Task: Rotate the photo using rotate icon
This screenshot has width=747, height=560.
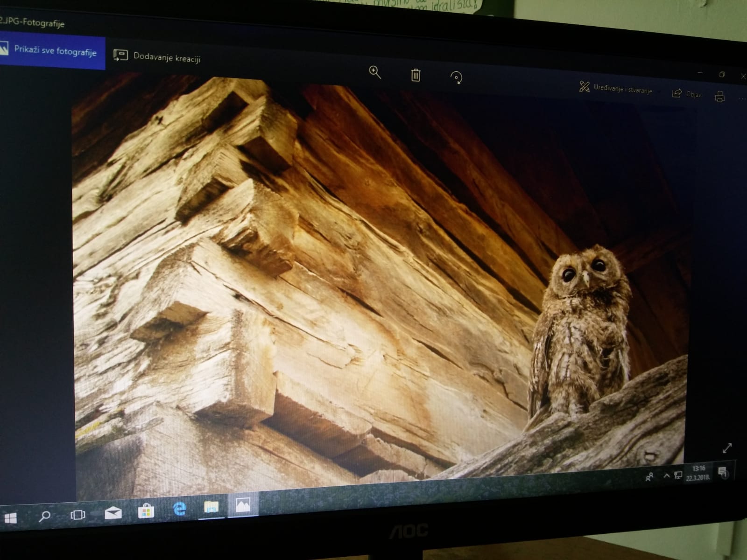Action: click(x=457, y=77)
